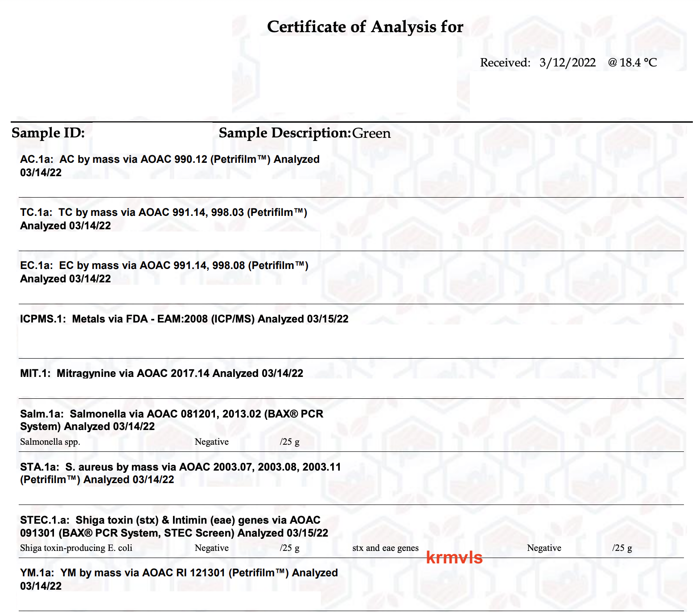700x612 pixels.
Task: Click the 'Sample ID:' label
Action: [x=48, y=133]
